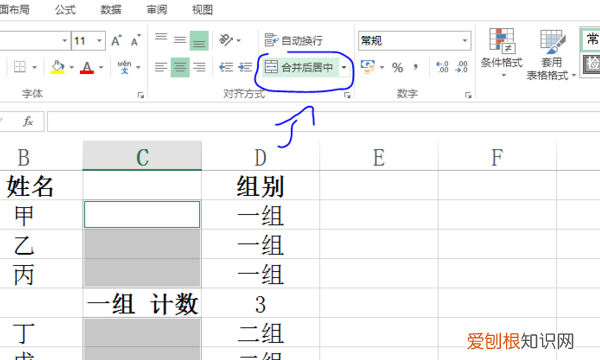This screenshot has width=600, height=360.
Task: Toggle Bottom Align
Action: pos(199,41)
